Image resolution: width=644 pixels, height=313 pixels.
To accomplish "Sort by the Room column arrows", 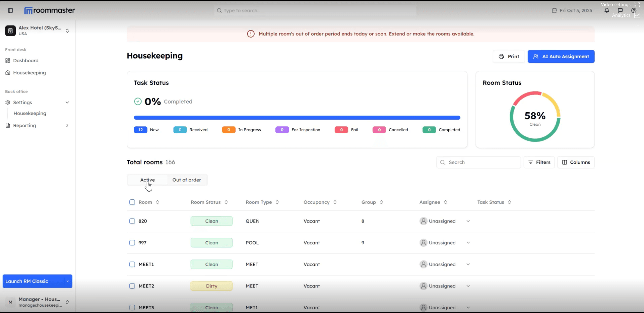I will pos(157,202).
